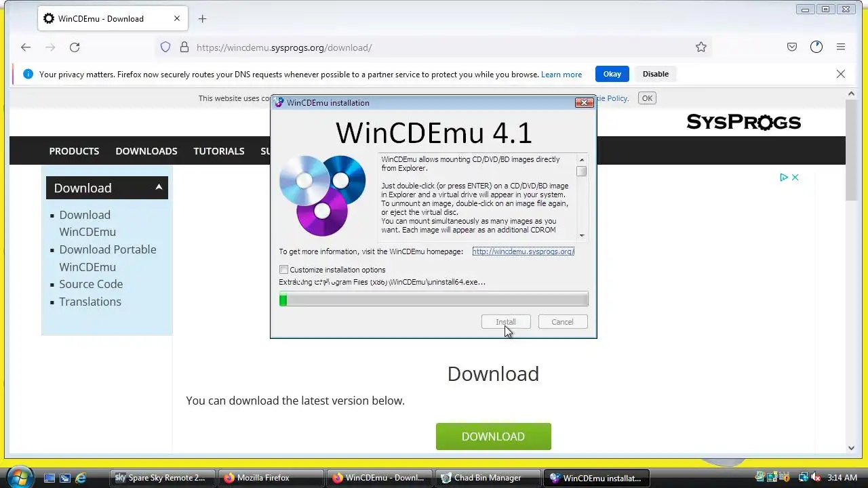Tick Customize installation options checkbox
This screenshot has width=868, height=488.
click(x=283, y=270)
